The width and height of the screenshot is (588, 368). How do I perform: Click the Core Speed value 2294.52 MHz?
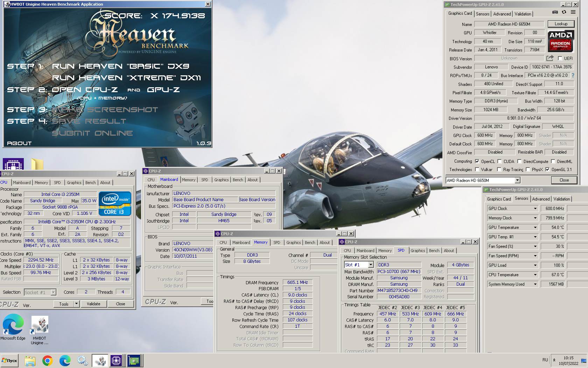click(41, 260)
